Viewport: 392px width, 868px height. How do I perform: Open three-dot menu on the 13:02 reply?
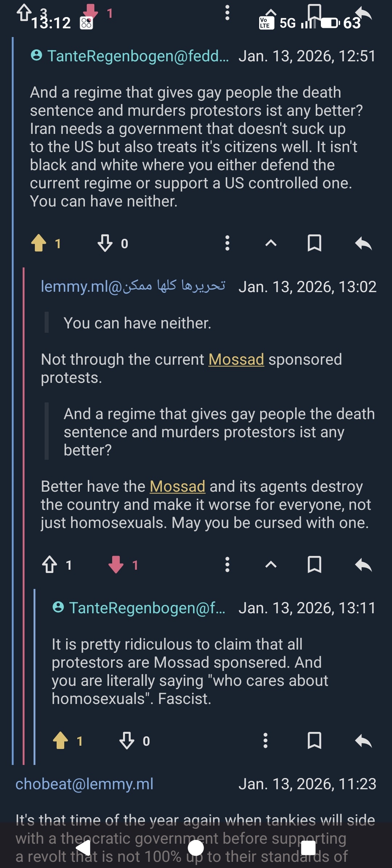click(x=228, y=565)
